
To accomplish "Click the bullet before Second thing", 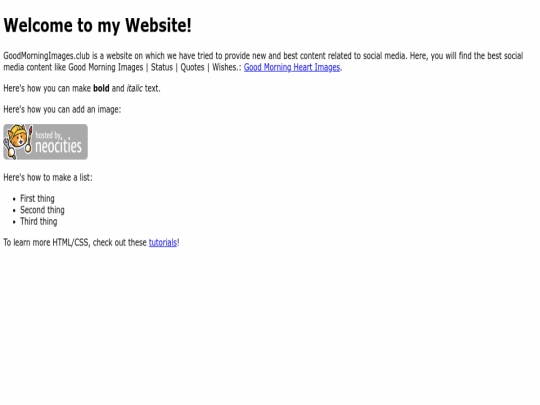I will (14, 210).
